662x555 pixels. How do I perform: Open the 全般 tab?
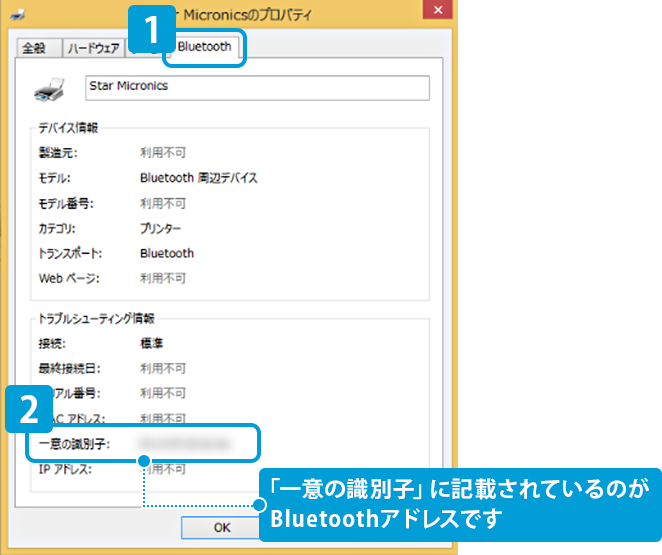pos(39,48)
